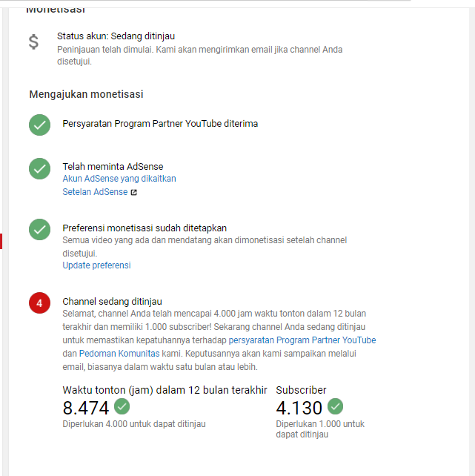Click the Channel sedang ditinjau title
Viewport: 475px width, 476px height.
[x=112, y=302]
